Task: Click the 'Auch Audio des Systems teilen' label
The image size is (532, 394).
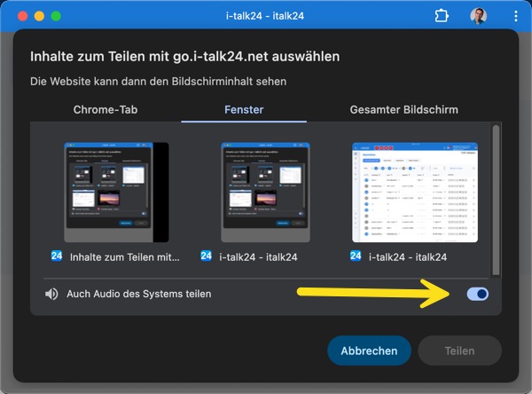Action: (x=139, y=294)
